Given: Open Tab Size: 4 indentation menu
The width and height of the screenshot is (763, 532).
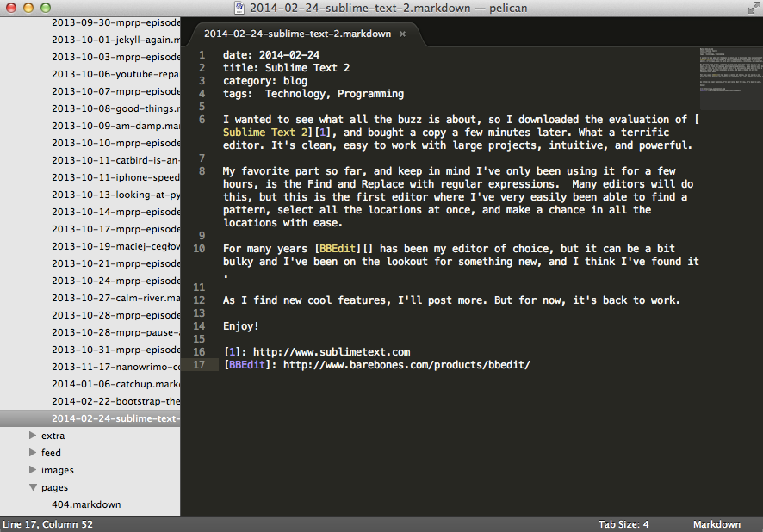Looking at the screenshot, I should pos(623,524).
